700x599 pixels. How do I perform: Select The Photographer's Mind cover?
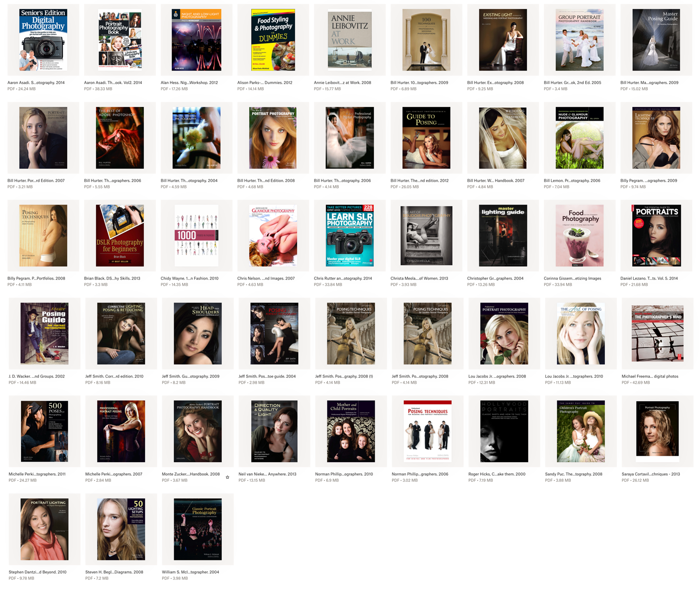[657, 333]
